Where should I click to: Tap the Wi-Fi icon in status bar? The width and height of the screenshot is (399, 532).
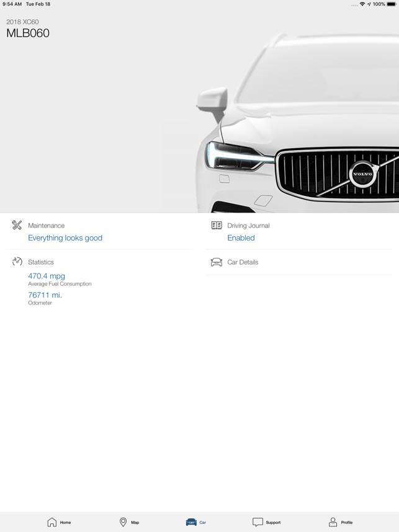pyautogui.click(x=362, y=4)
